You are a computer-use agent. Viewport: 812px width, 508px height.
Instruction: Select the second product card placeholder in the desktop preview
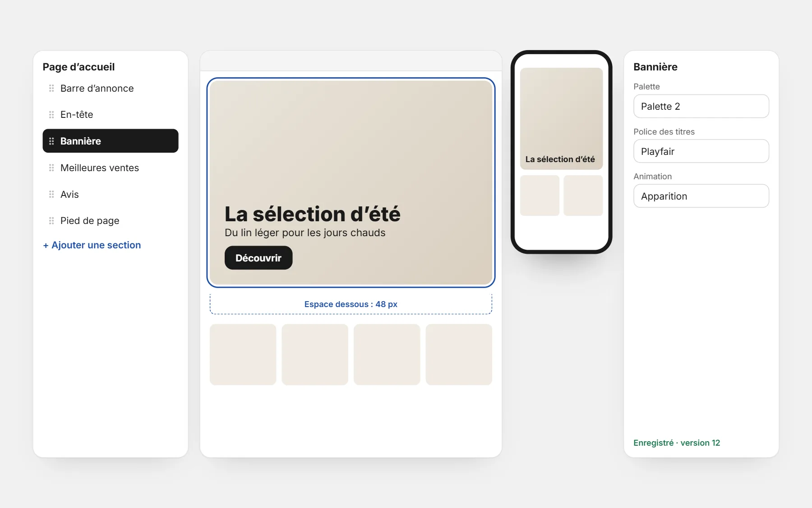[x=315, y=354]
